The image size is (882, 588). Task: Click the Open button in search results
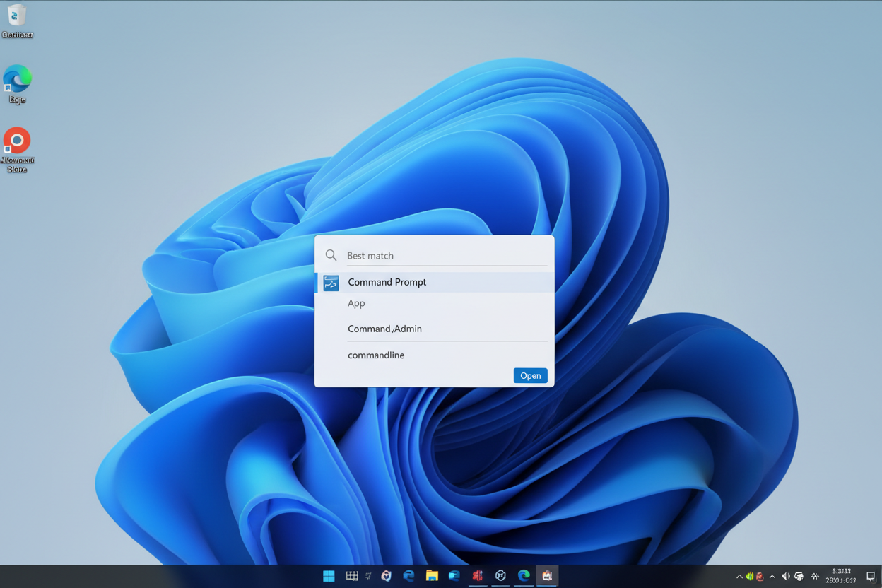click(530, 375)
